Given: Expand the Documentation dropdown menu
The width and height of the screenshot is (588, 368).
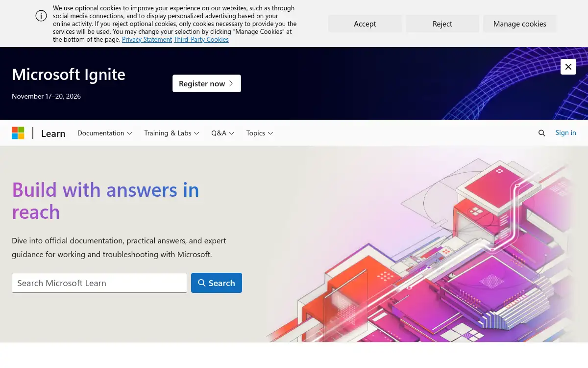Looking at the screenshot, I should [x=105, y=133].
